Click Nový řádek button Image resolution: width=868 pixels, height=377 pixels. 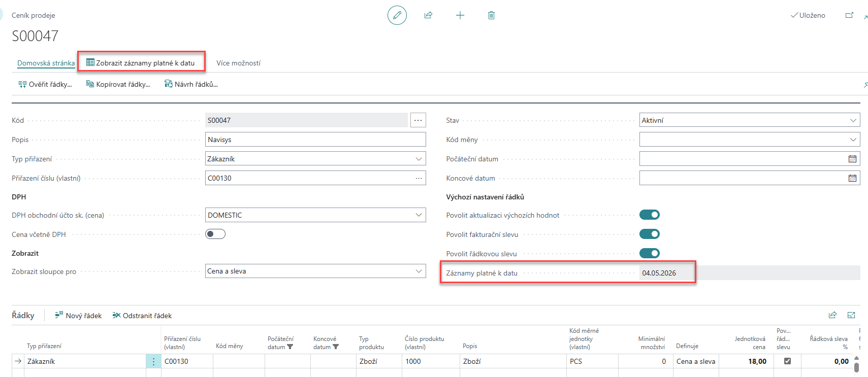coord(78,315)
